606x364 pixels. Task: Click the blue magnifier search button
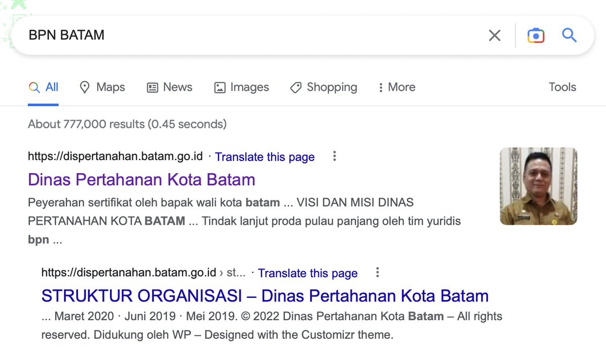[x=569, y=35]
